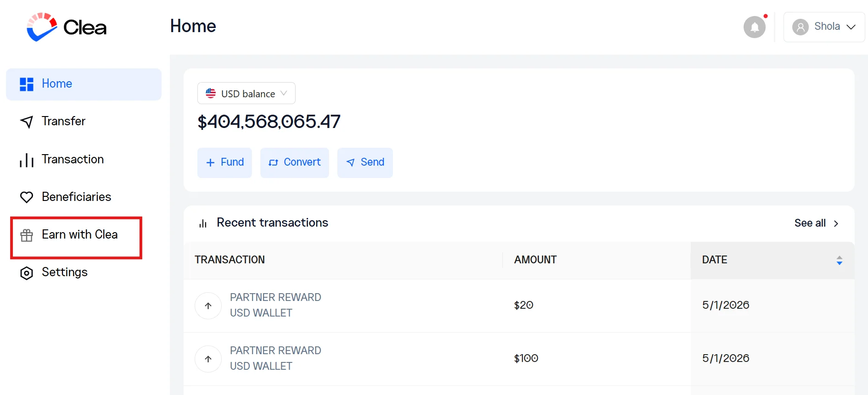
Task: Click USD WALLET text in $100 row
Action: click(x=261, y=366)
